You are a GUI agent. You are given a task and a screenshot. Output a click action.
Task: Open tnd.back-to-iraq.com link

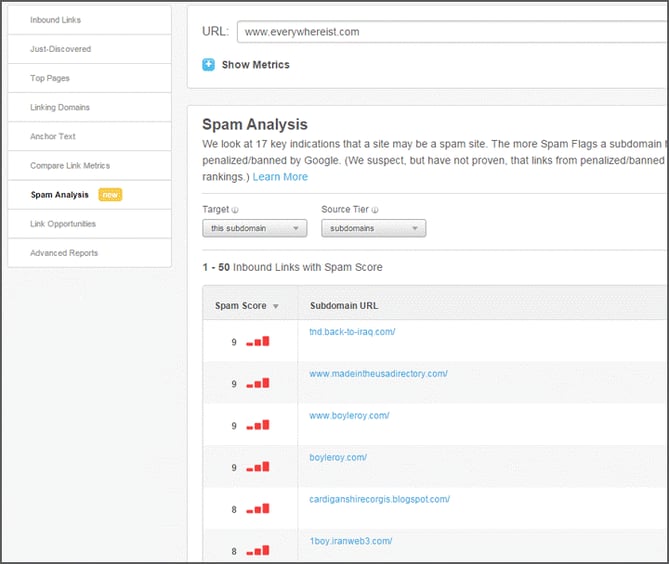(x=352, y=332)
